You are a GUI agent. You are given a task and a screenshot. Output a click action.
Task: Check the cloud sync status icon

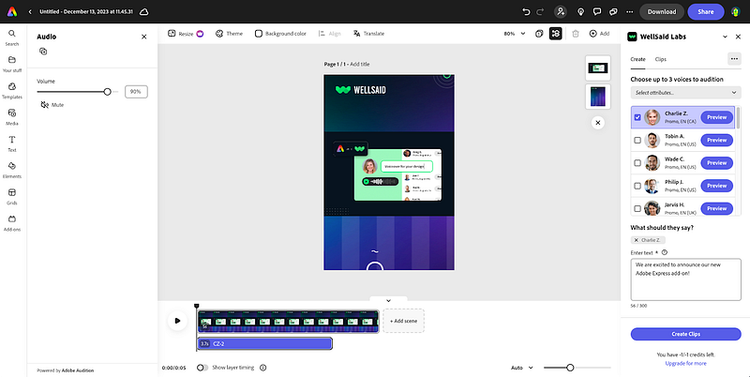[143, 11]
